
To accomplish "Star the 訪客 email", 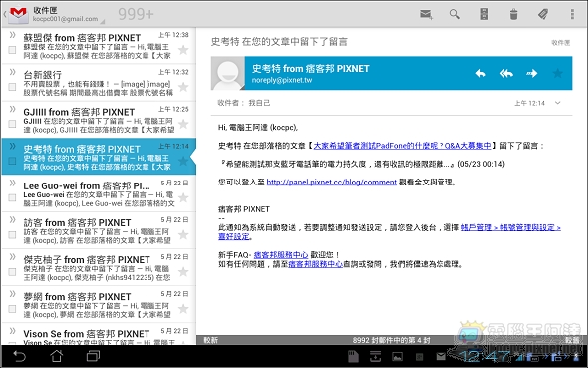I will click(x=183, y=234).
